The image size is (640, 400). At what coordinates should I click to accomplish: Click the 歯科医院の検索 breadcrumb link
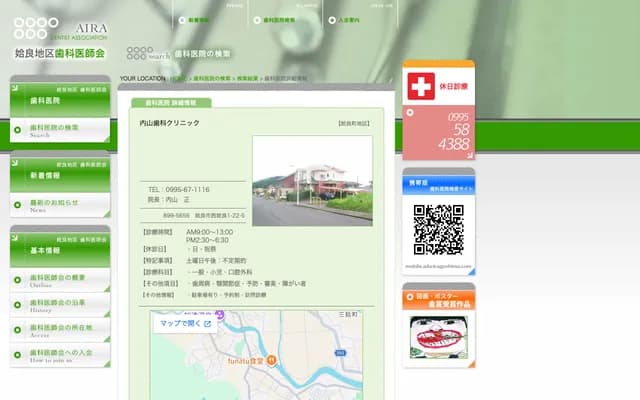212,78
